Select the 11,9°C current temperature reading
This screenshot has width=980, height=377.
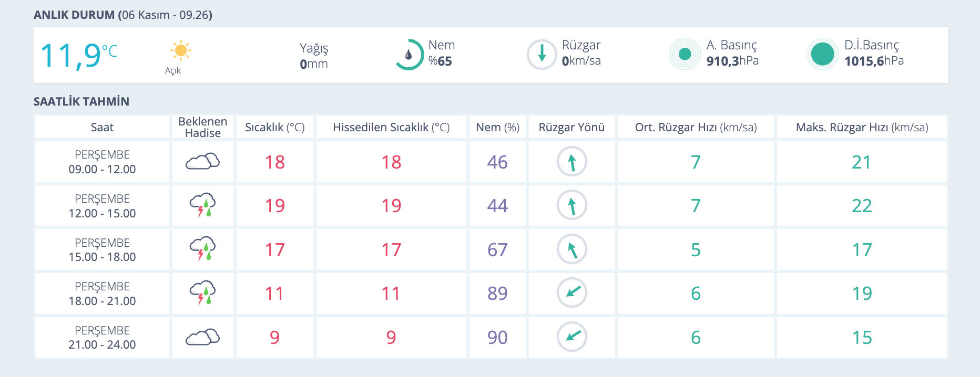(x=79, y=53)
